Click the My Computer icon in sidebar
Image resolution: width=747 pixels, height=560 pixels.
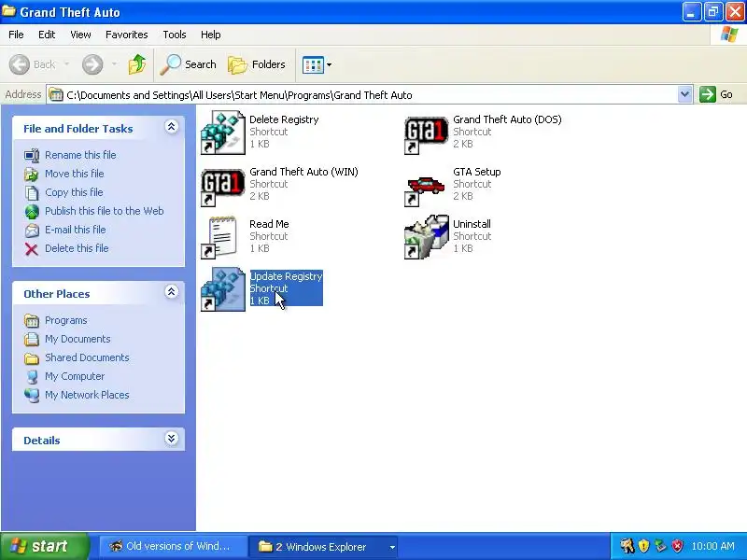pyautogui.click(x=32, y=377)
